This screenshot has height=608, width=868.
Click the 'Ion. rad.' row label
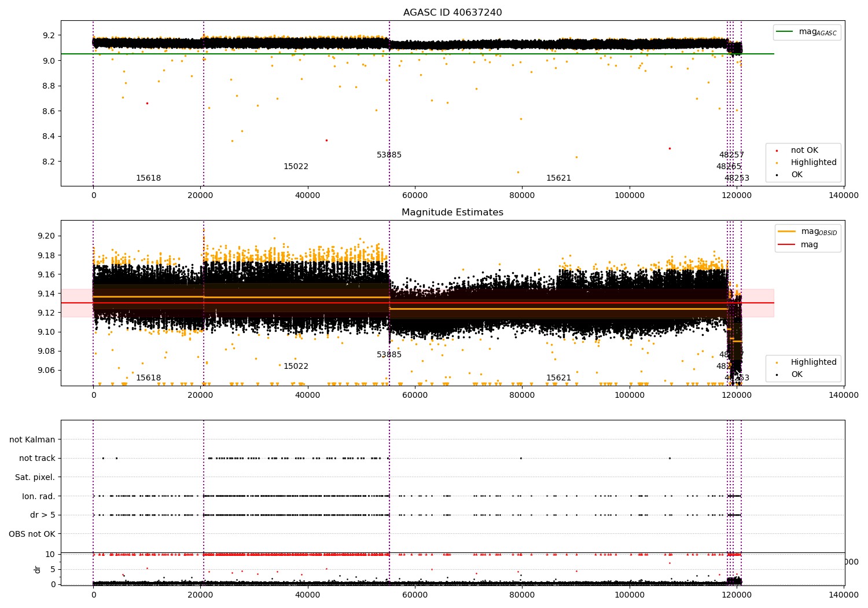[x=39, y=496]
